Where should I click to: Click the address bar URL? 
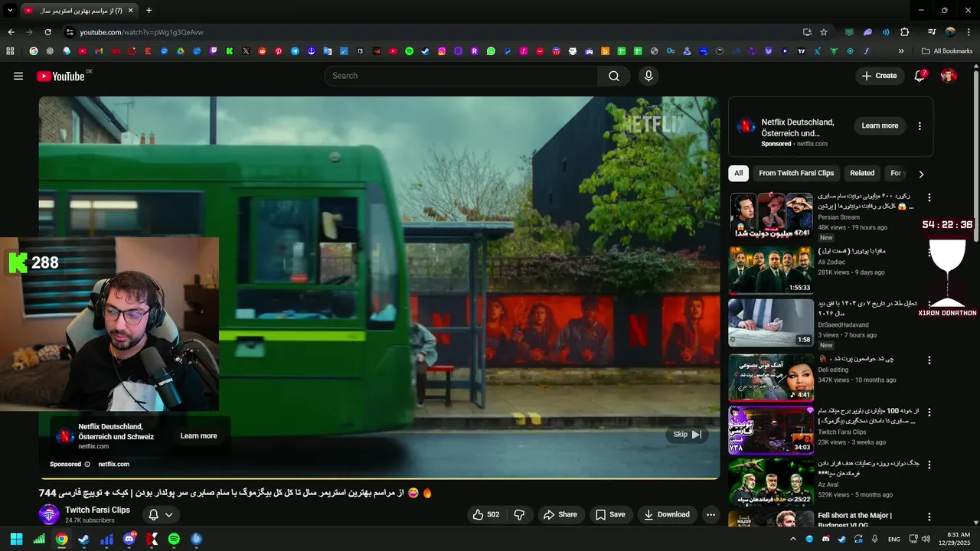142,32
